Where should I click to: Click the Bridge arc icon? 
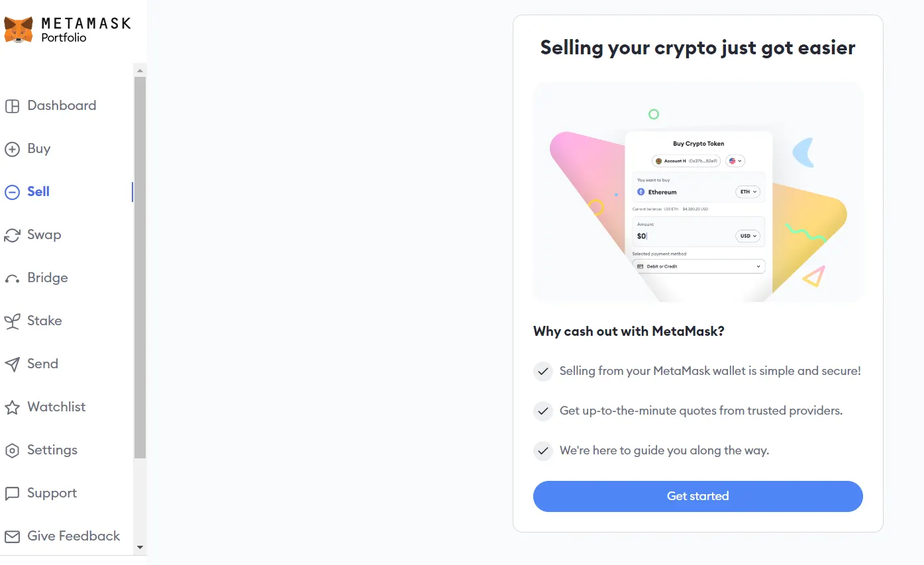point(12,279)
